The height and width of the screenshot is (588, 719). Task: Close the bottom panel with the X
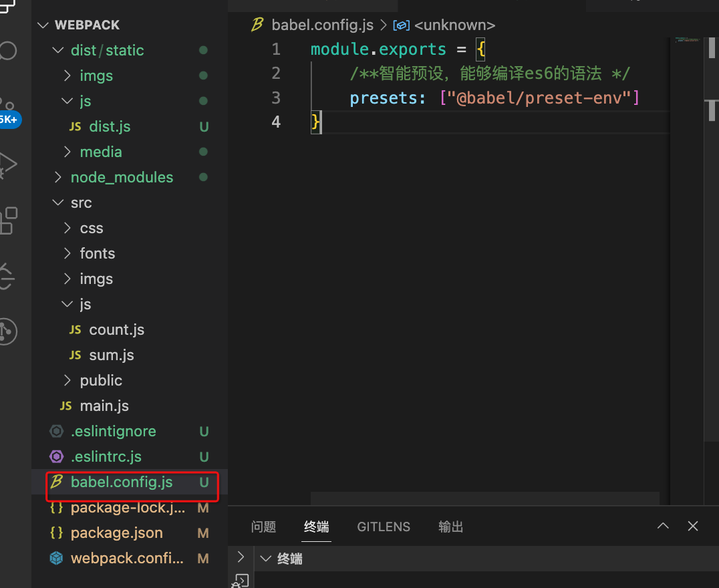point(693,526)
